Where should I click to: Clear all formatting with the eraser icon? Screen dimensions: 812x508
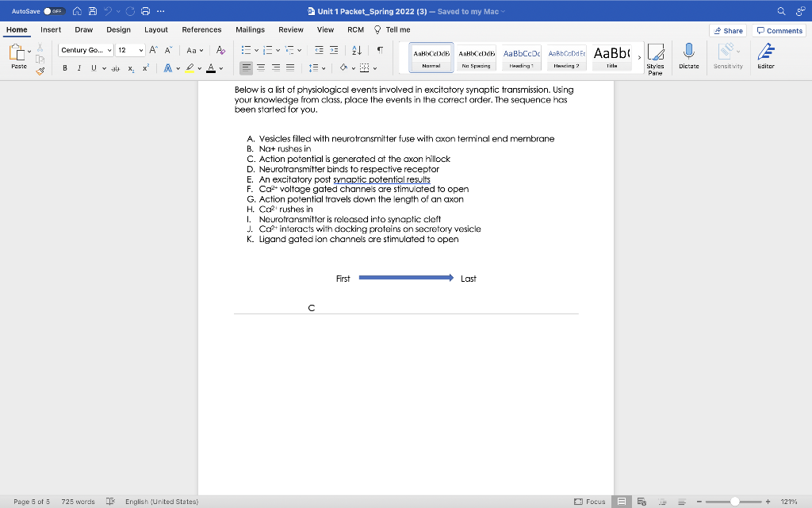pyautogui.click(x=220, y=50)
